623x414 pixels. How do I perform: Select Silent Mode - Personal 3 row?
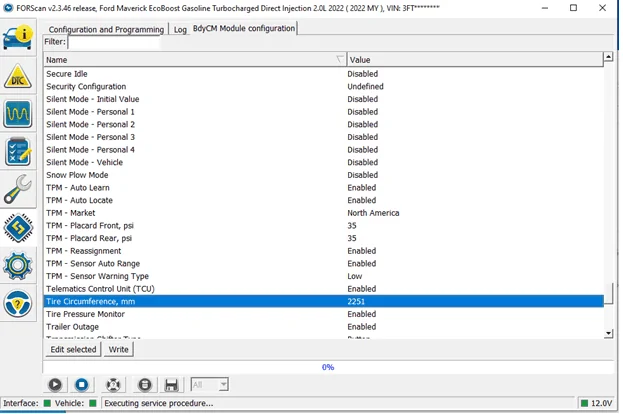tap(323, 137)
